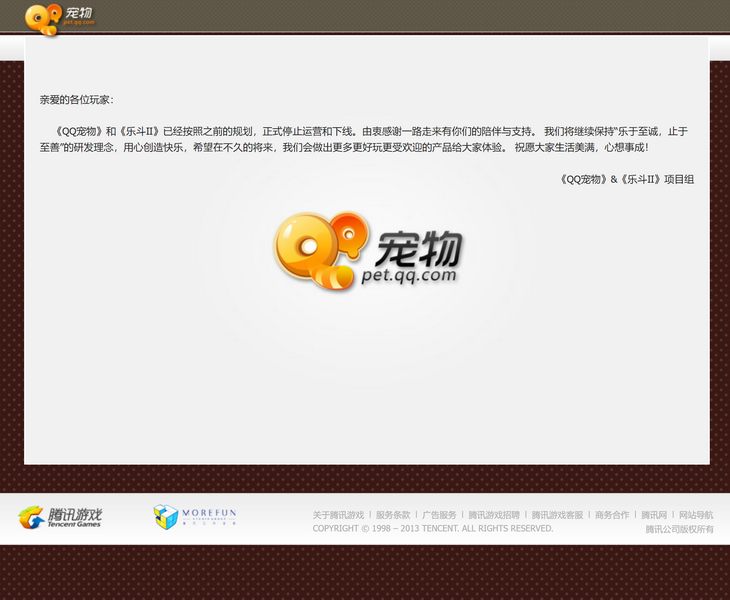Open the Tencent Games footer logo
Image resolution: width=730 pixels, height=600 pixels.
[60, 517]
